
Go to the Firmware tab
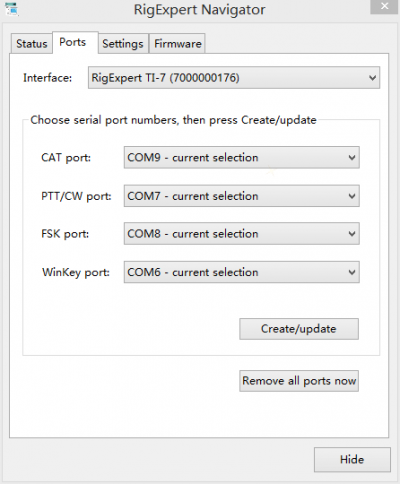click(177, 44)
